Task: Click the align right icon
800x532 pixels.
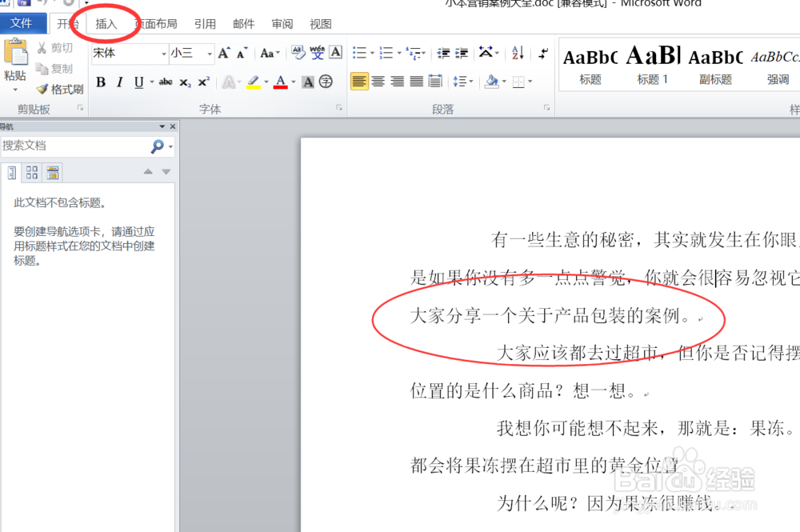Action: click(x=398, y=81)
